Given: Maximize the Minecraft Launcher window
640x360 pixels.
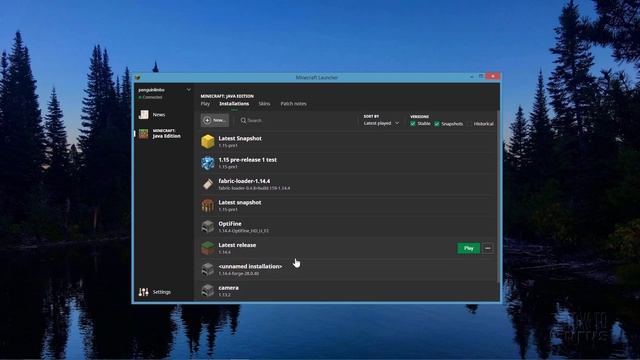Looking at the screenshot, I should click(x=481, y=77).
